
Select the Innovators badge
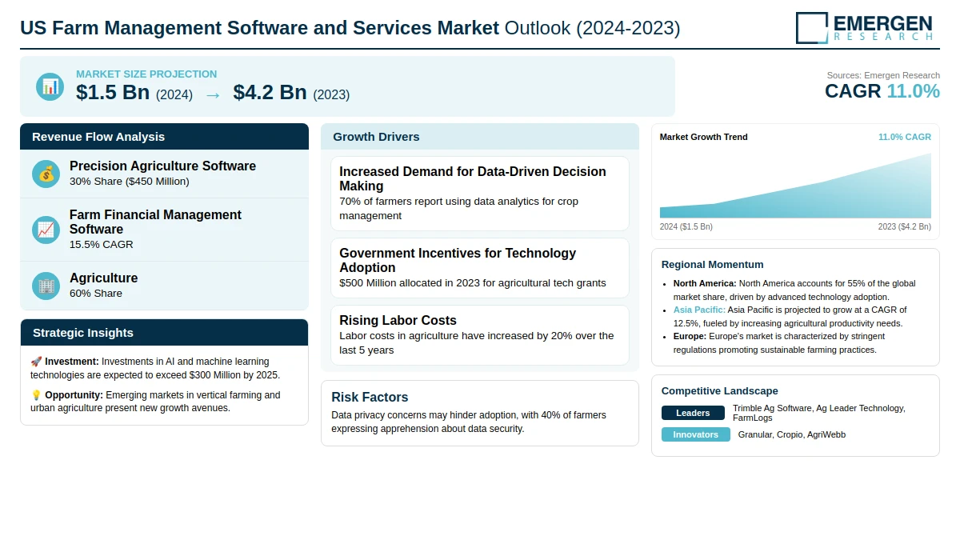pos(695,434)
